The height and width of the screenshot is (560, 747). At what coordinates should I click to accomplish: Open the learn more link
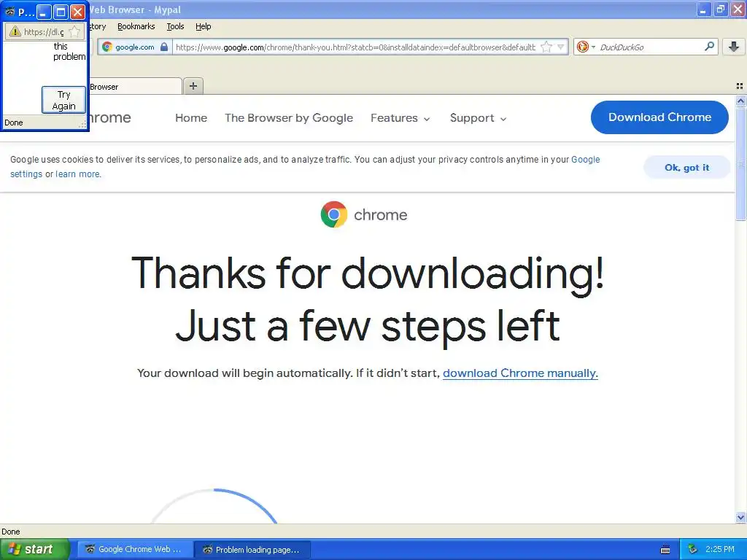[x=77, y=174]
